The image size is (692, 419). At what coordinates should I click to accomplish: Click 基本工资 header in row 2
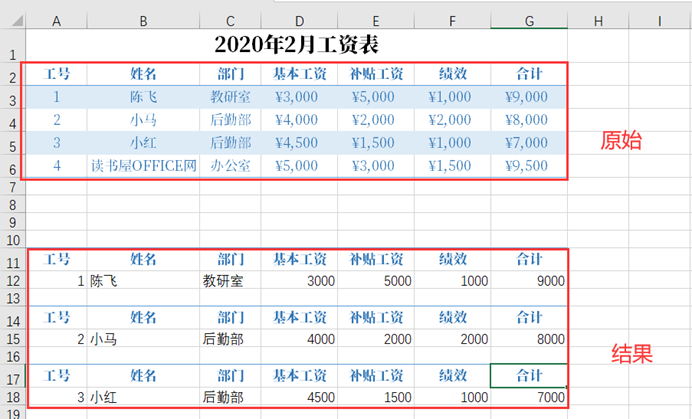pos(299,74)
